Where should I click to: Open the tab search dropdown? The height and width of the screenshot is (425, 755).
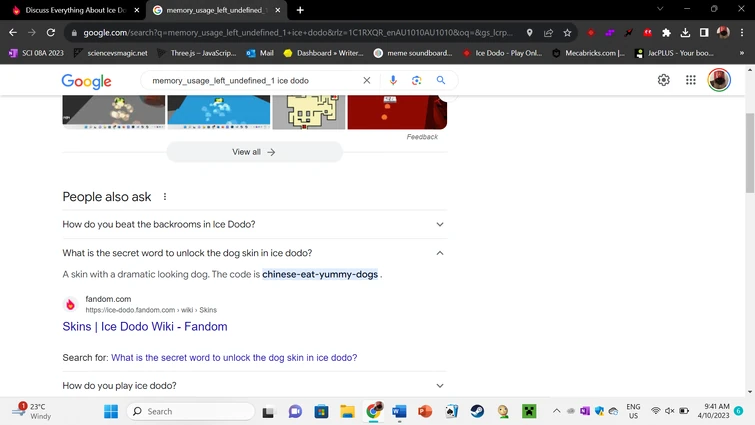coord(660,9)
